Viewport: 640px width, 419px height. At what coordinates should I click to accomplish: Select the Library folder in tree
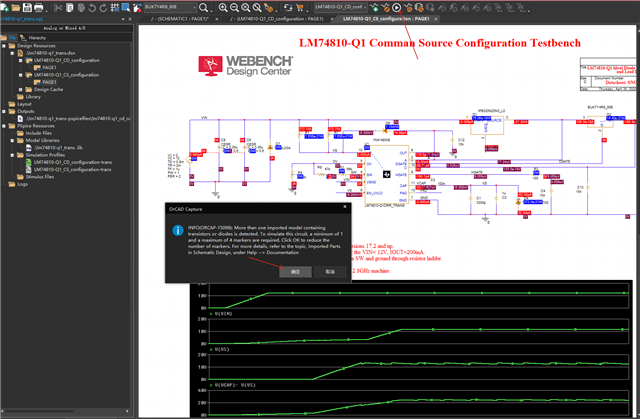tap(33, 97)
